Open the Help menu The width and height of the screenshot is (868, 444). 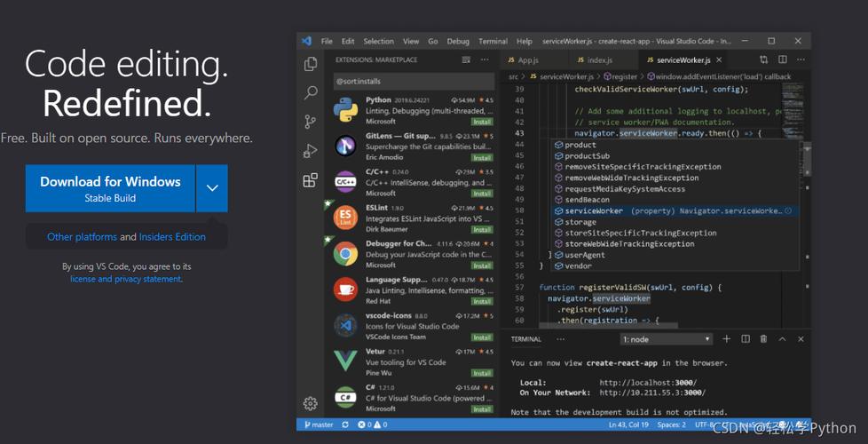(x=525, y=42)
